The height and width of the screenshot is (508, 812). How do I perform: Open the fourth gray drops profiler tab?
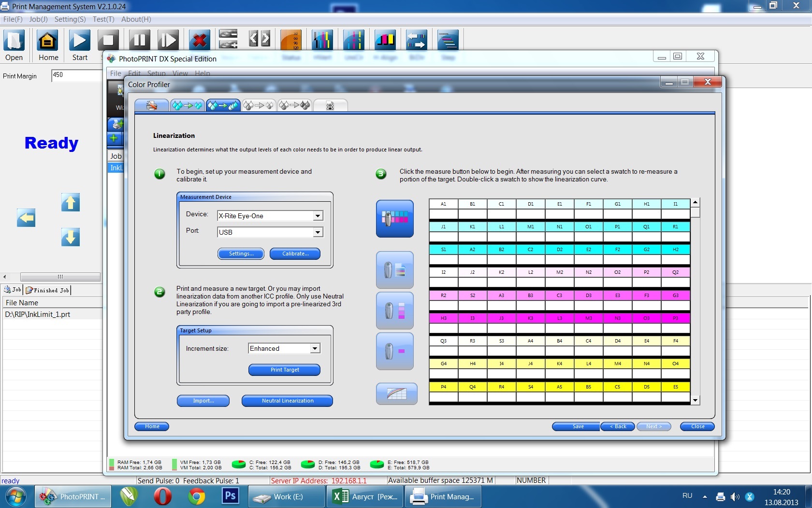point(259,105)
